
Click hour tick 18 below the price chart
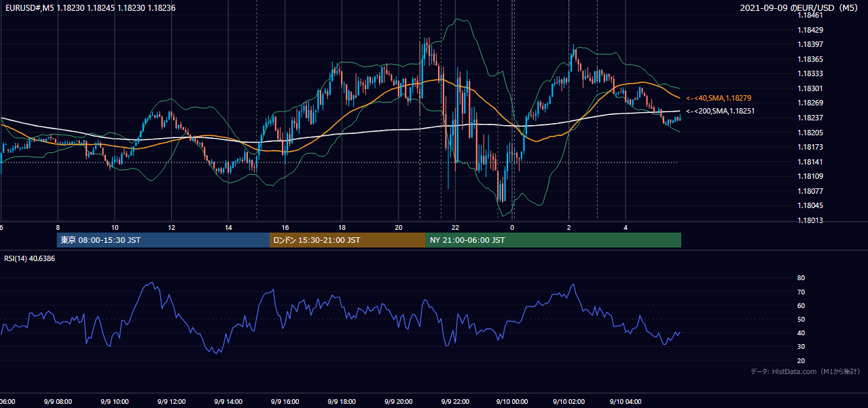click(342, 228)
